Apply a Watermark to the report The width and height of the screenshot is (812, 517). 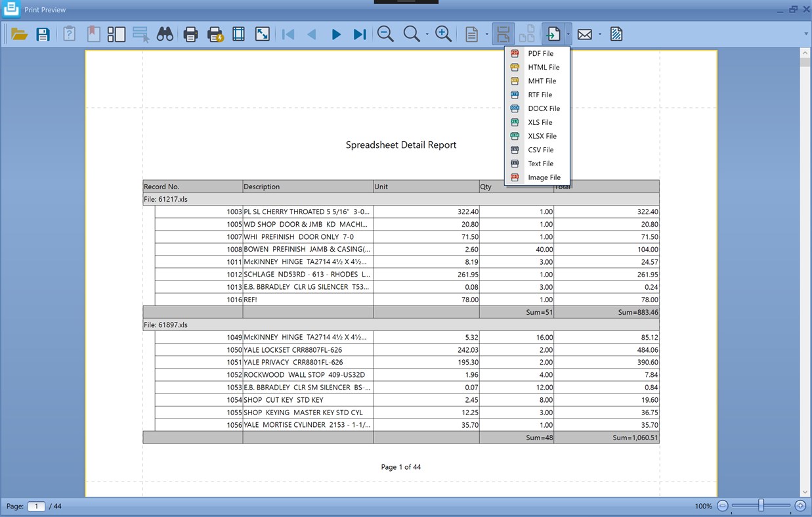click(616, 34)
